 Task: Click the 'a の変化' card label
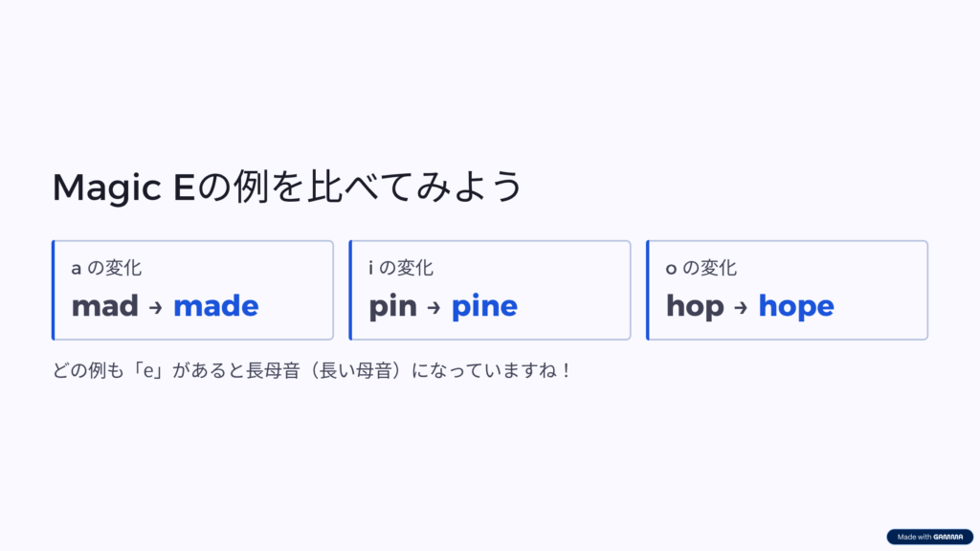click(106, 268)
